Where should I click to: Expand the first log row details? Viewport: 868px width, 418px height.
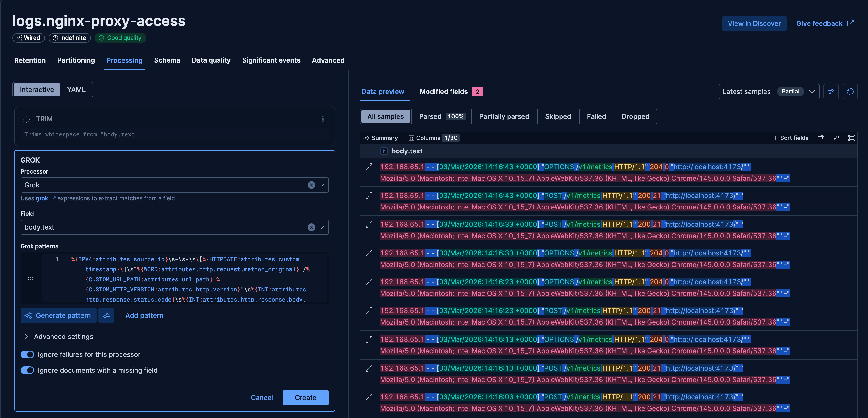(369, 167)
